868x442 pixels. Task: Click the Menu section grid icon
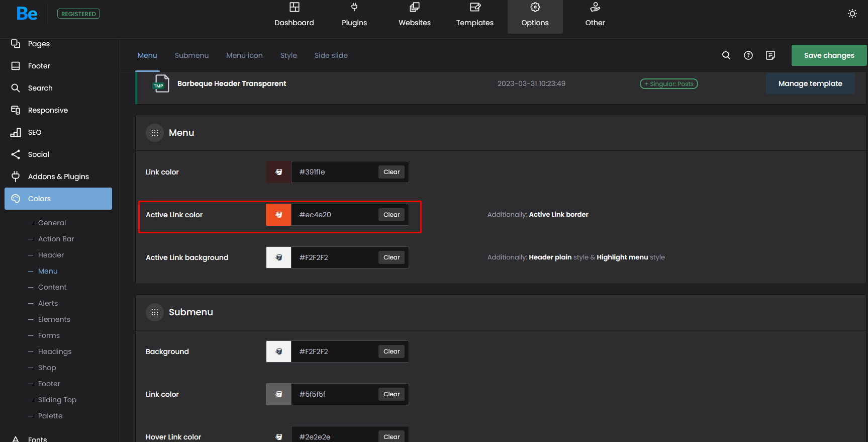[x=155, y=133]
